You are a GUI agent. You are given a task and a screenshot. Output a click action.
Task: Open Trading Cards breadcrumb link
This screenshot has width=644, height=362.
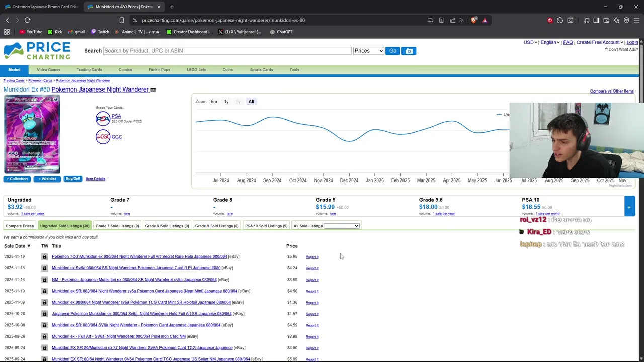[14, 80]
